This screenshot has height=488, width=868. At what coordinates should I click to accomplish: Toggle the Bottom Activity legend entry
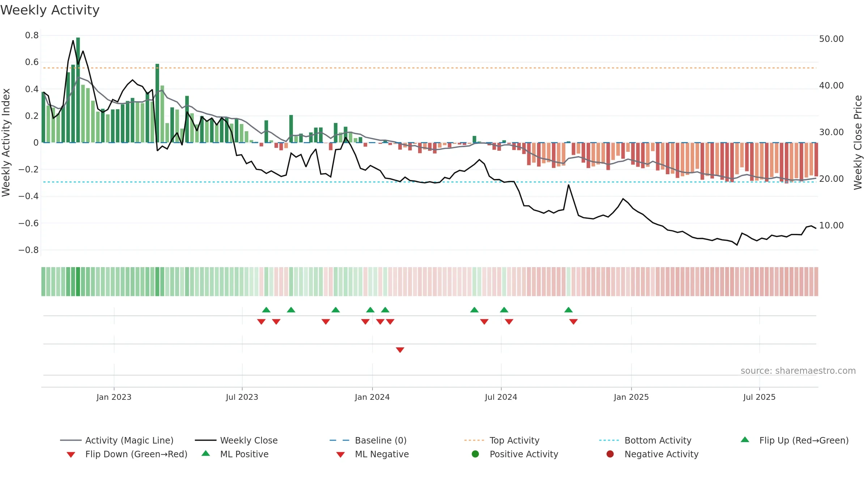[x=645, y=440]
